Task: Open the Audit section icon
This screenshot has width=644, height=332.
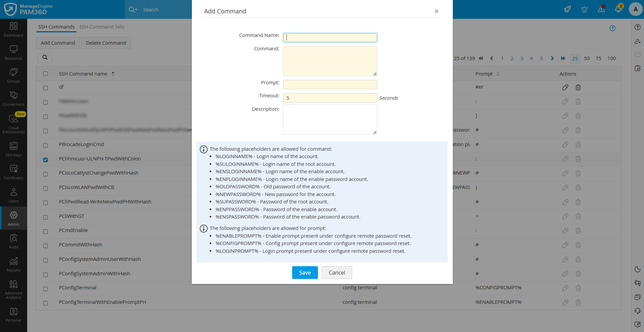Action: 13,241
